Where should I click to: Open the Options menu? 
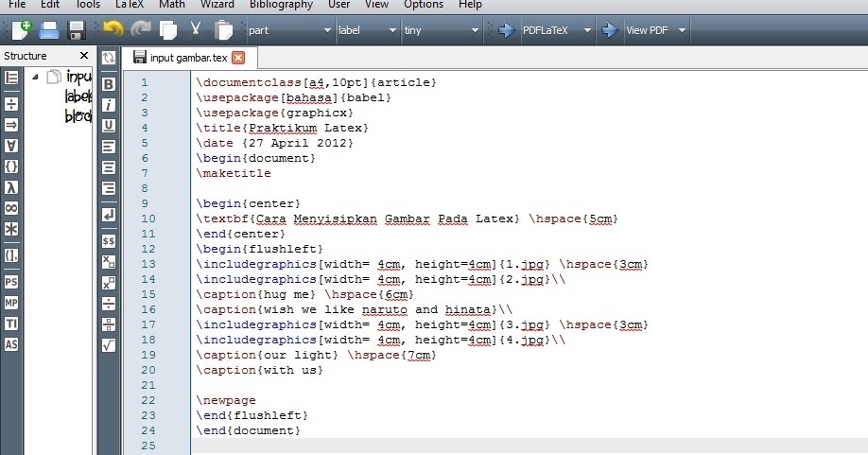(424, 5)
